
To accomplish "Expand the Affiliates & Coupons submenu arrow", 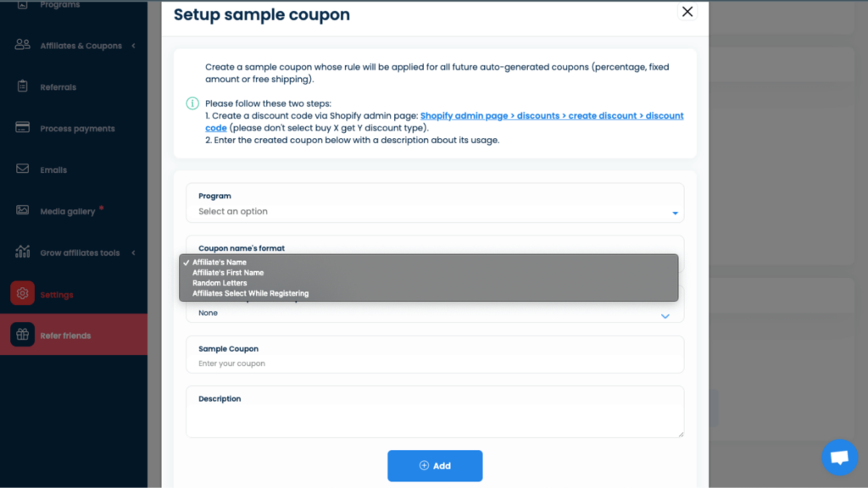I will click(x=133, y=46).
